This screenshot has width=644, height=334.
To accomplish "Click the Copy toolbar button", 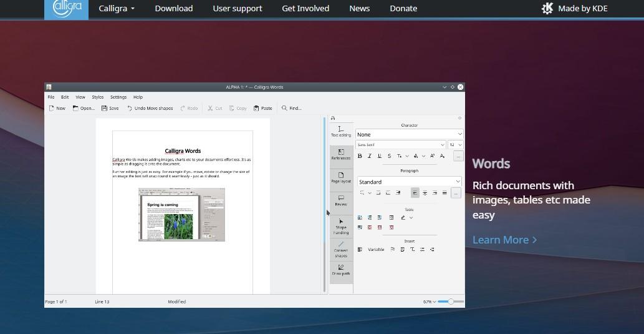I will (238, 108).
